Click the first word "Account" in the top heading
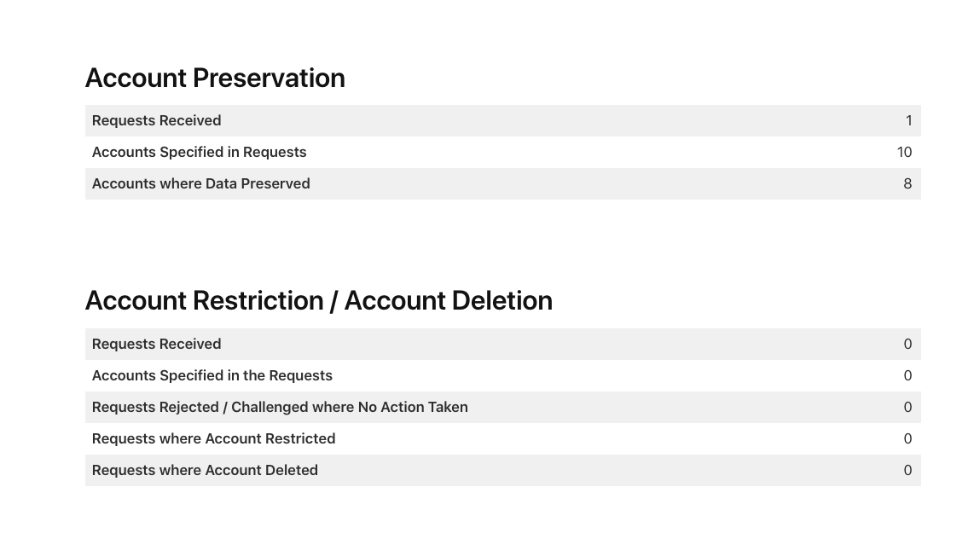 tap(136, 78)
